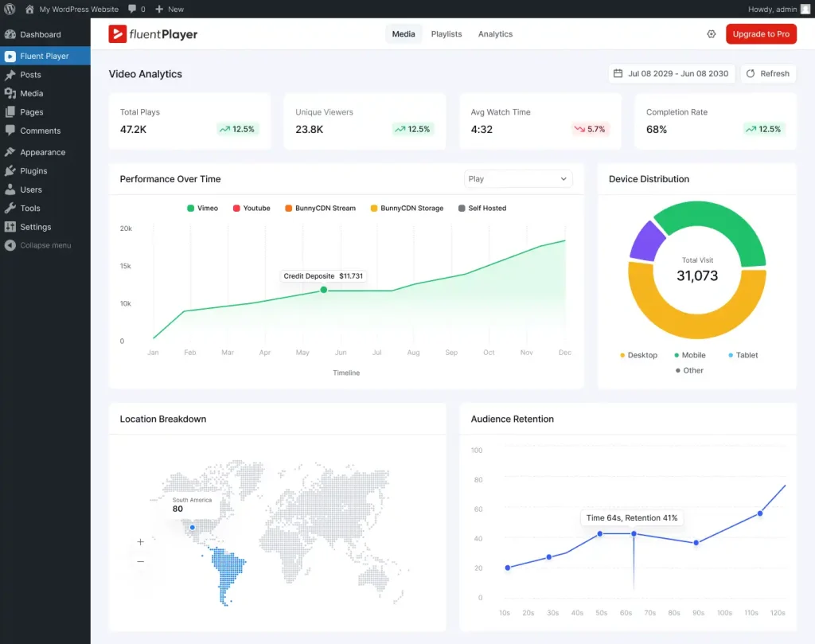Toggle the Youtube series in the legend
Viewport: 815px width, 644px height.
click(251, 208)
